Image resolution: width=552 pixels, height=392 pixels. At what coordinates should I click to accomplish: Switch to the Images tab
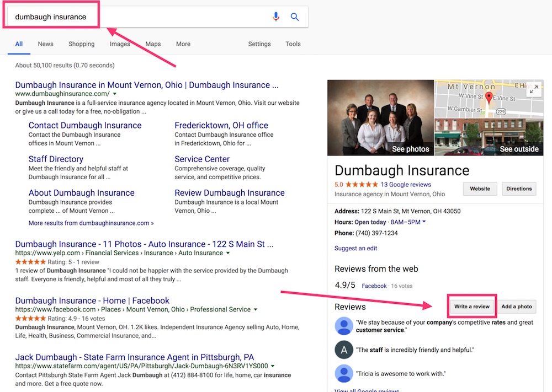tap(120, 44)
